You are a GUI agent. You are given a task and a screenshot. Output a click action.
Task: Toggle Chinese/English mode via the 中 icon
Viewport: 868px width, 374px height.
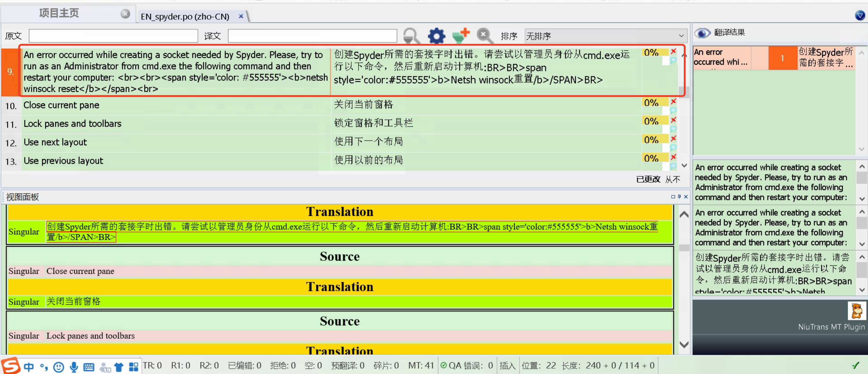coord(29,367)
